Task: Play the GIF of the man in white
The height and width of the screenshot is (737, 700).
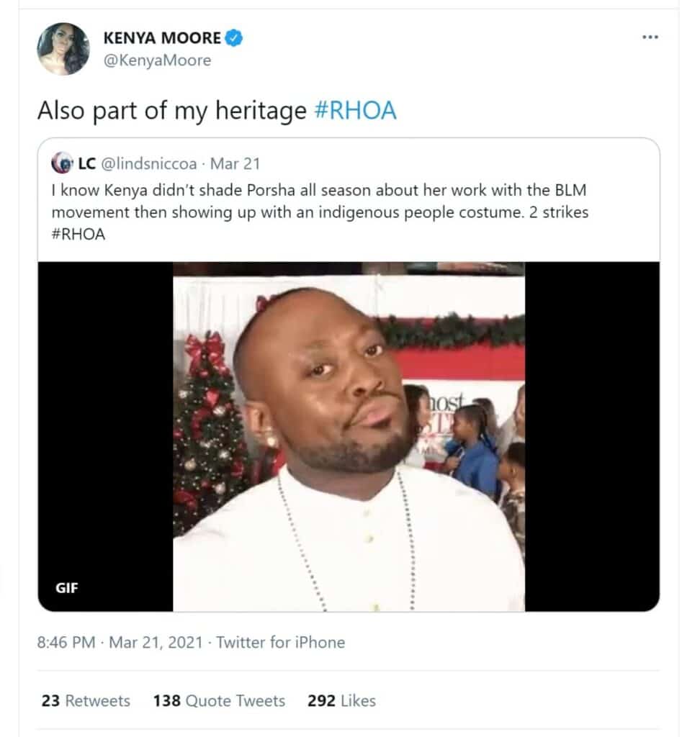Action: pyautogui.click(x=349, y=436)
